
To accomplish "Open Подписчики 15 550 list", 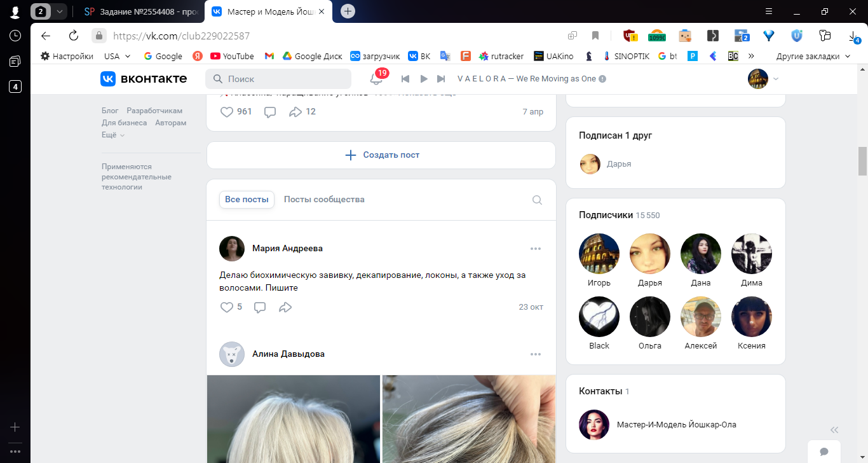I will click(x=620, y=215).
